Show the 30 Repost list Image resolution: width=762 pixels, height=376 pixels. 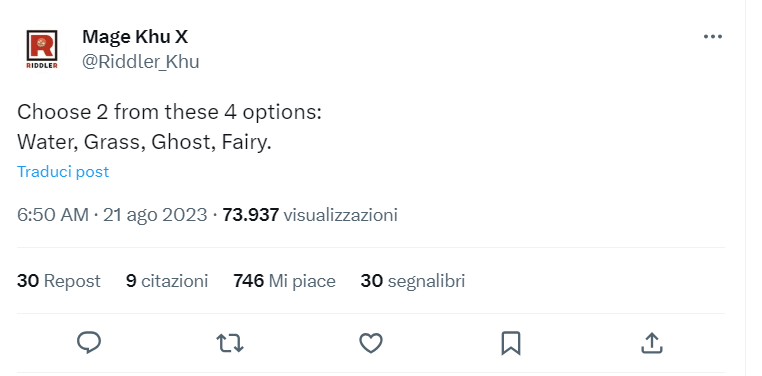(x=59, y=281)
